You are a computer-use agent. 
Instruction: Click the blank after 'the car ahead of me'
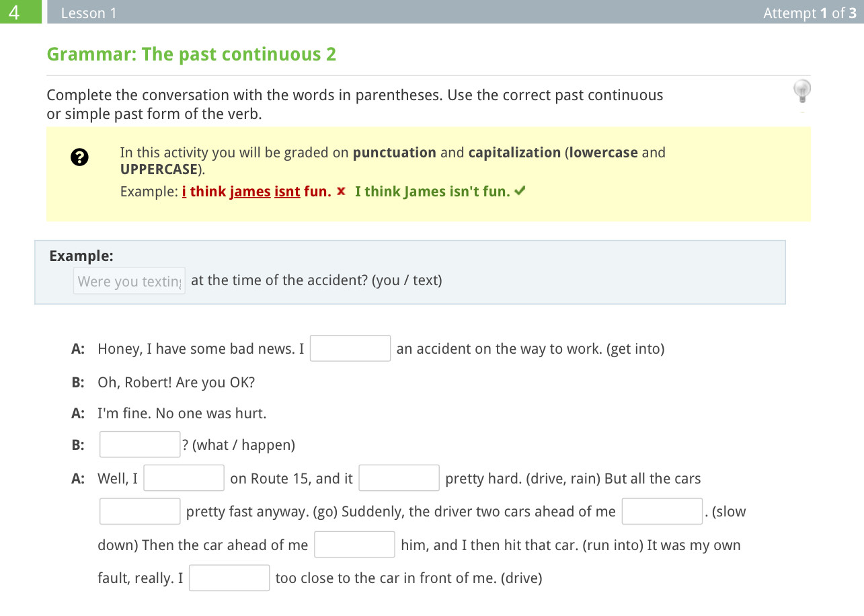[354, 545]
